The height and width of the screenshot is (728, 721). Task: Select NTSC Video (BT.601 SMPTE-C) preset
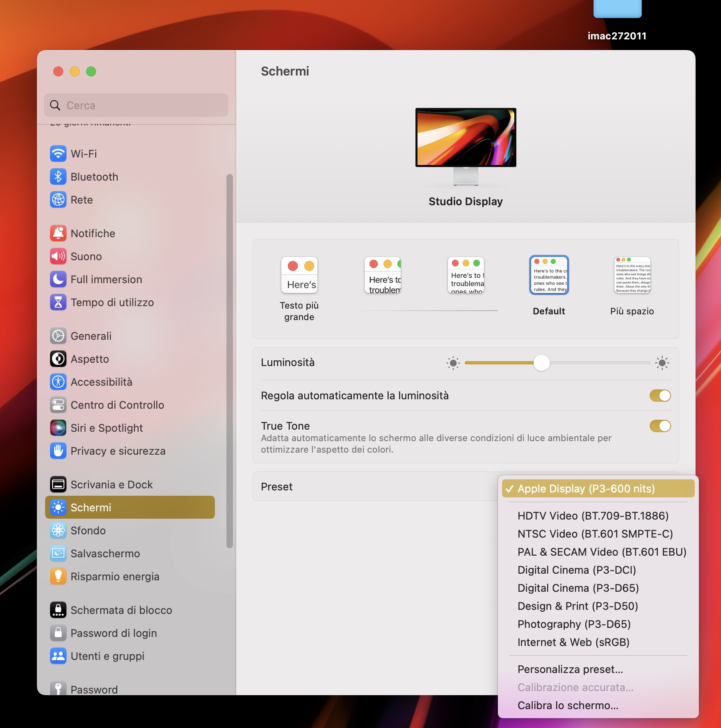[598, 534]
